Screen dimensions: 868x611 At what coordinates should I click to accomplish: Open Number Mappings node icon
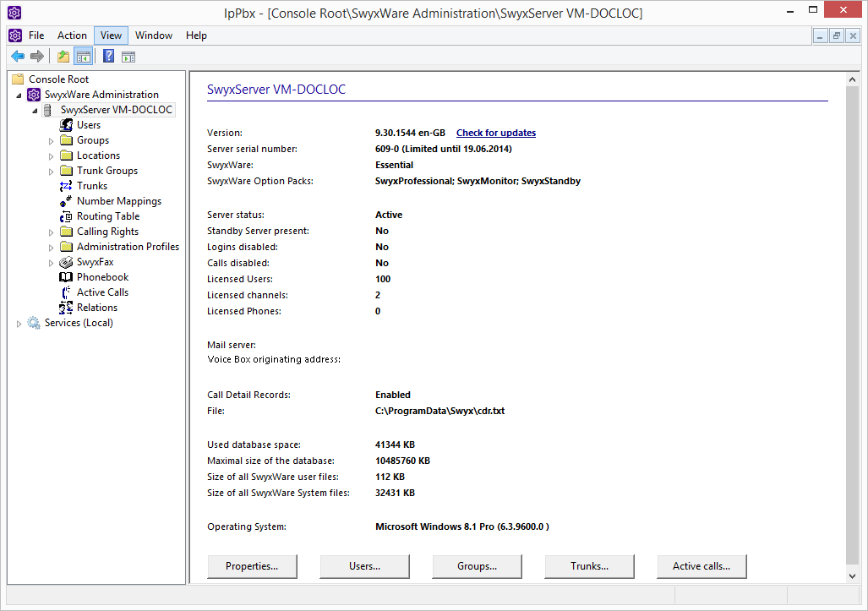66,201
